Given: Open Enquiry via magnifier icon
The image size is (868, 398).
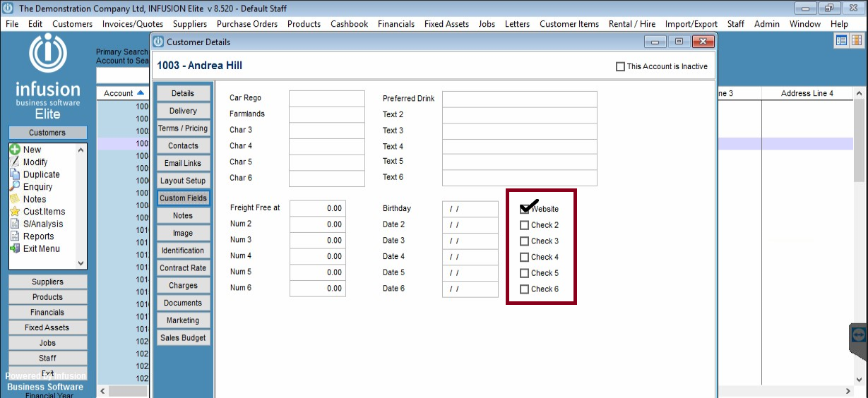Looking at the screenshot, I should click(x=15, y=187).
